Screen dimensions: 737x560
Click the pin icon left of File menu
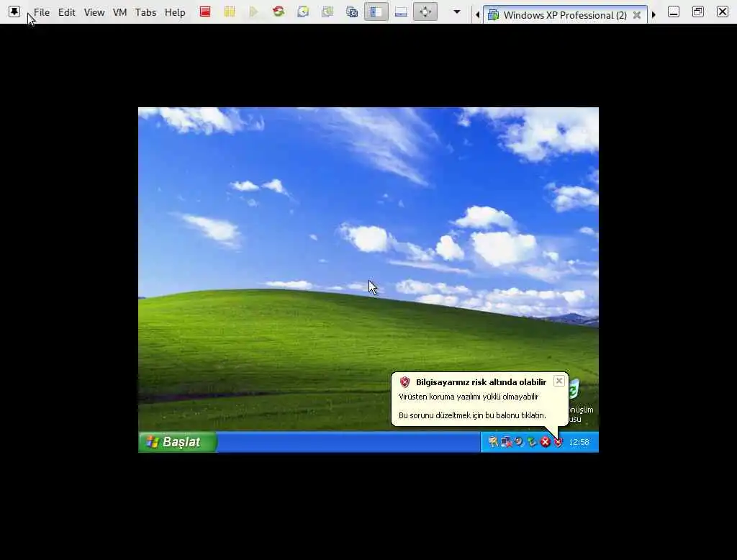click(x=14, y=12)
